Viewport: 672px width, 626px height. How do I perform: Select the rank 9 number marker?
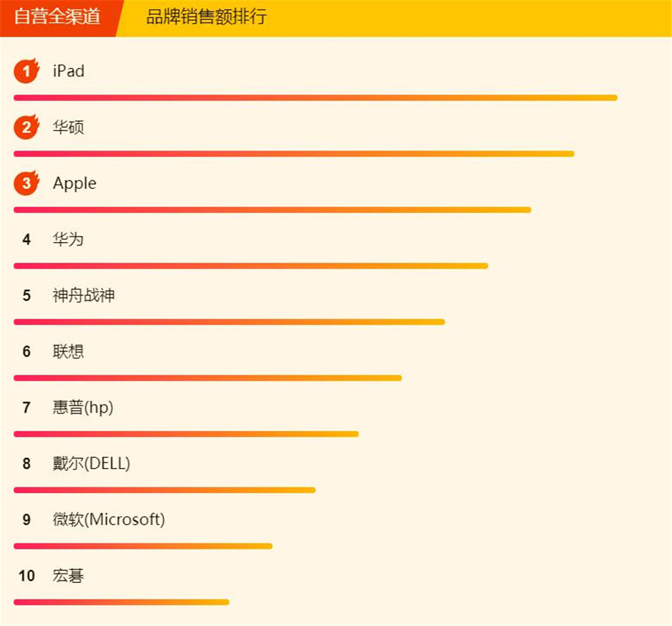coord(26,520)
